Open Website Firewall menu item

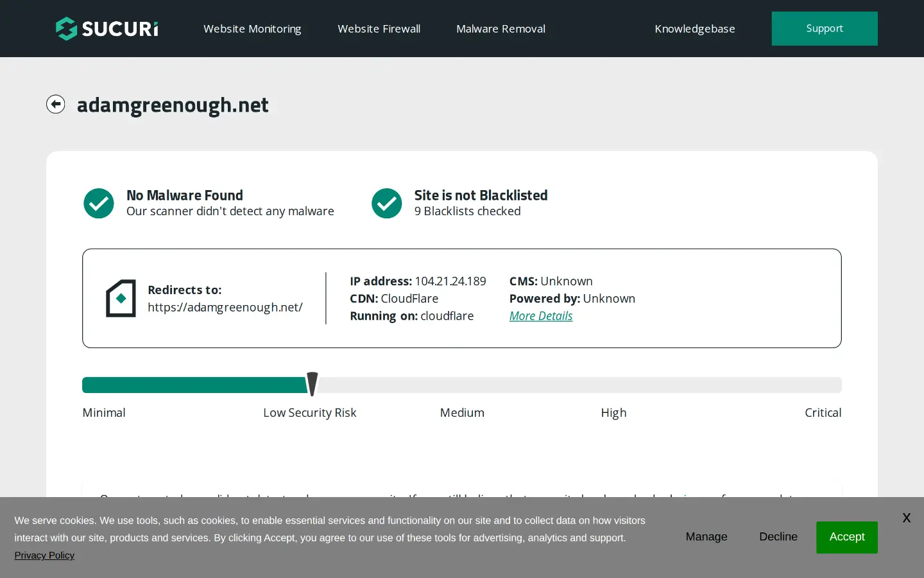(379, 28)
